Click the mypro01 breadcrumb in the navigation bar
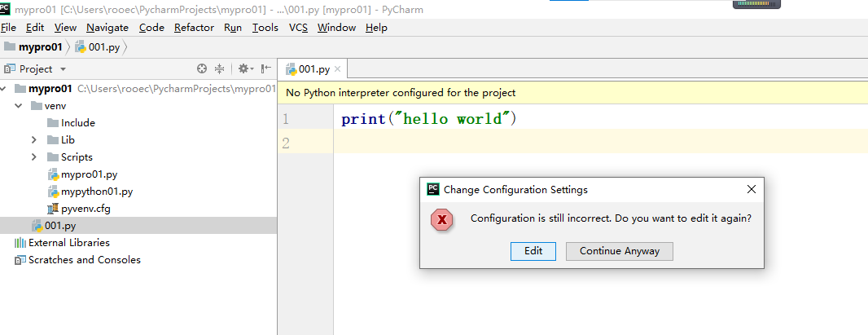Screen dimensions: 868x335 [x=33, y=47]
